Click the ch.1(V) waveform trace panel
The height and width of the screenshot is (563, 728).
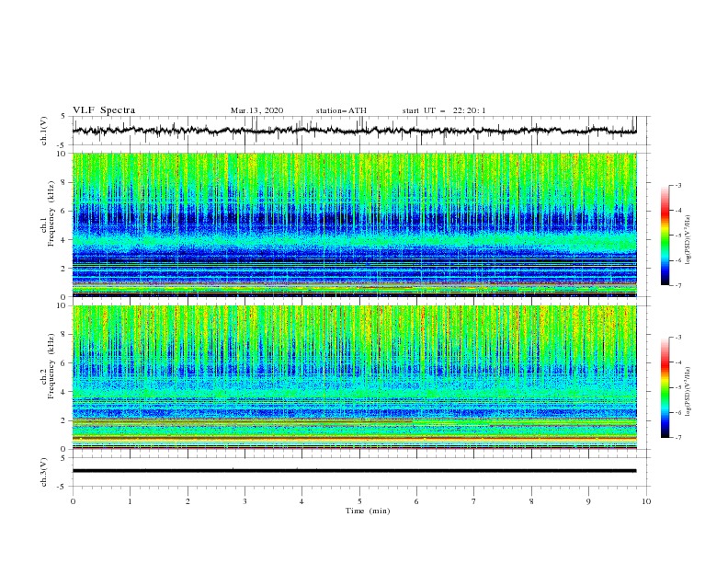(x=361, y=131)
